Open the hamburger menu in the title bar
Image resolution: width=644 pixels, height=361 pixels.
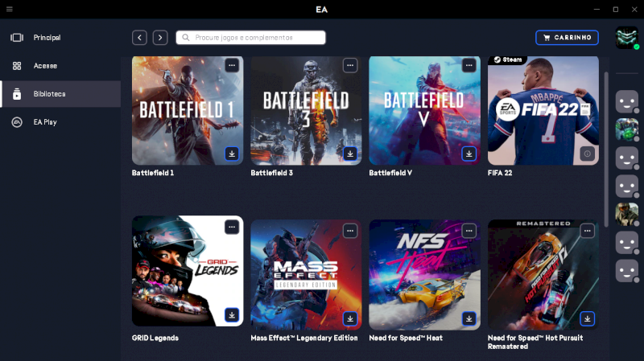10,9
